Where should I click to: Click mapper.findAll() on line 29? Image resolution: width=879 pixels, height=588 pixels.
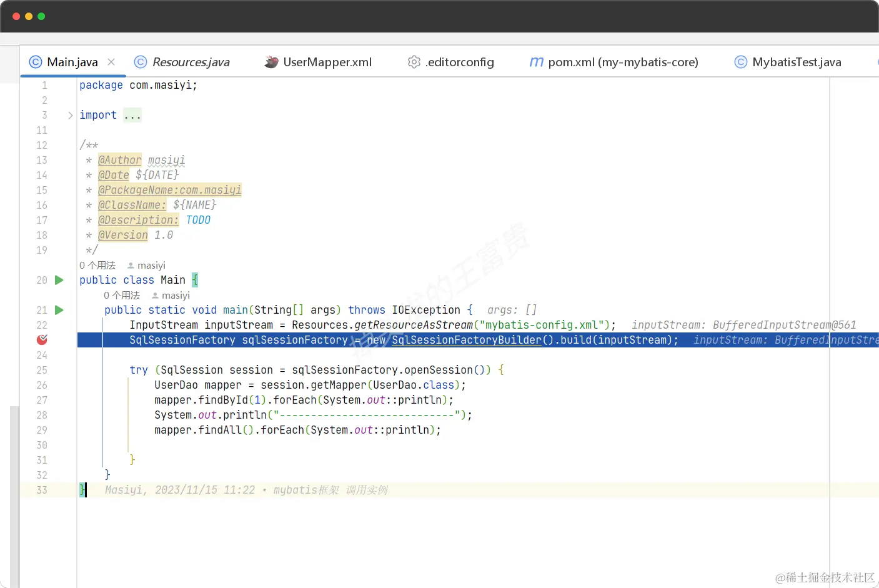[x=204, y=430]
